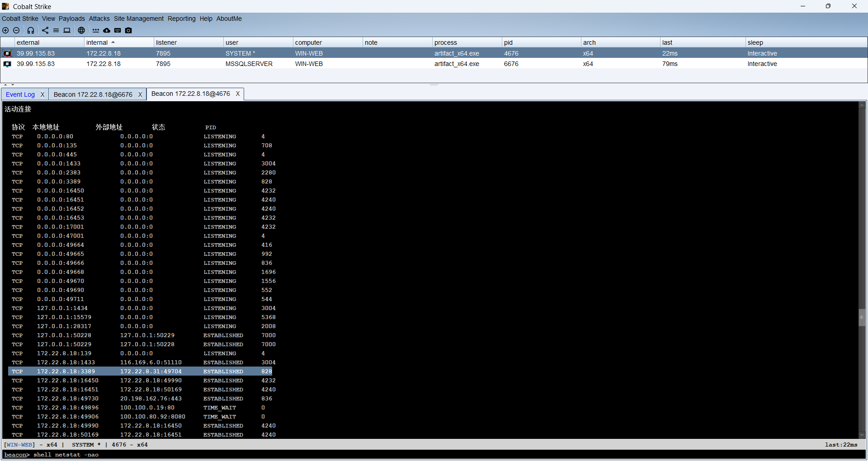Image resolution: width=868 pixels, height=461 pixels.
Task: Click the last:22ms status bar indicator
Action: point(841,445)
